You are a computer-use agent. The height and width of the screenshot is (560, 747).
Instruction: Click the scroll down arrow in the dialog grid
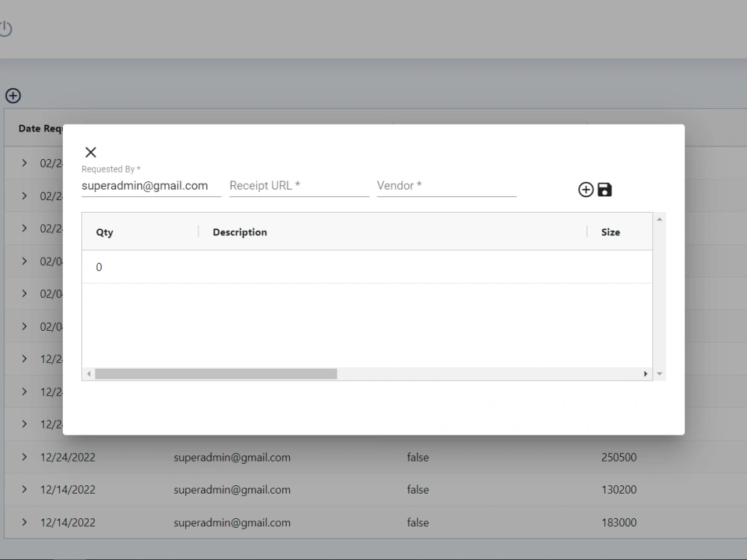click(660, 374)
